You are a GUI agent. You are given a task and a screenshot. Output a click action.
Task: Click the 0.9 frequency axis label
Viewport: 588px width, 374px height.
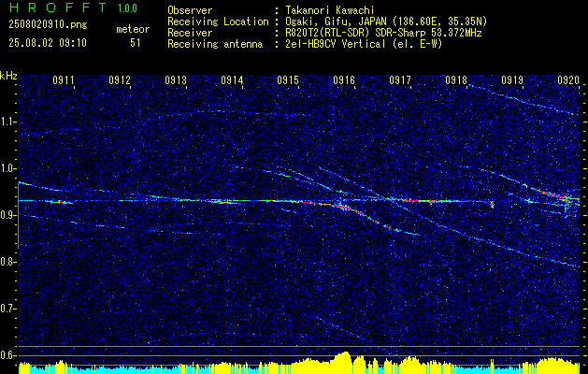8,215
